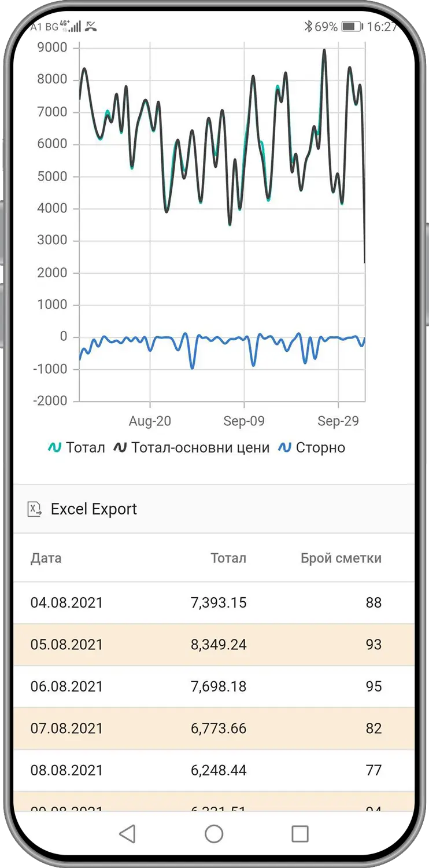Select the 04.08.2021 table row
Image resolution: width=429 pixels, height=868 pixels.
[x=66, y=602]
